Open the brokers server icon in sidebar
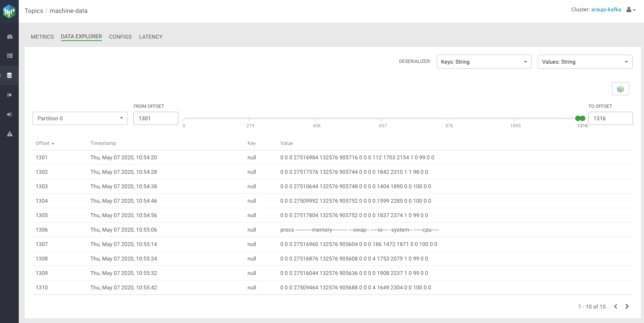The width and height of the screenshot is (644, 323). tap(10, 56)
